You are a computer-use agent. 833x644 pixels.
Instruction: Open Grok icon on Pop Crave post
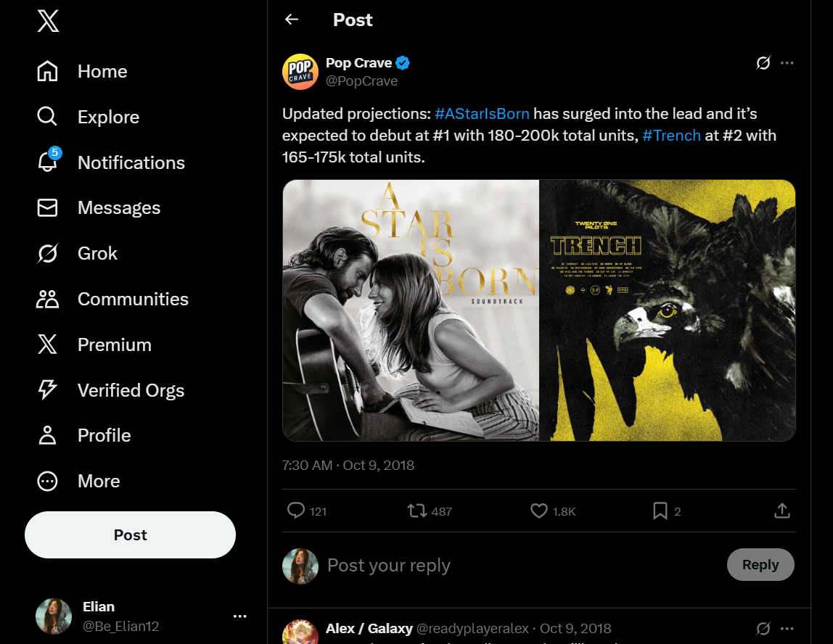point(763,63)
